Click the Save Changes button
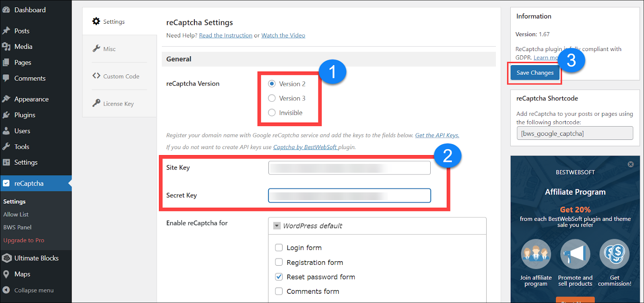Image resolution: width=644 pixels, height=303 pixels. click(535, 73)
